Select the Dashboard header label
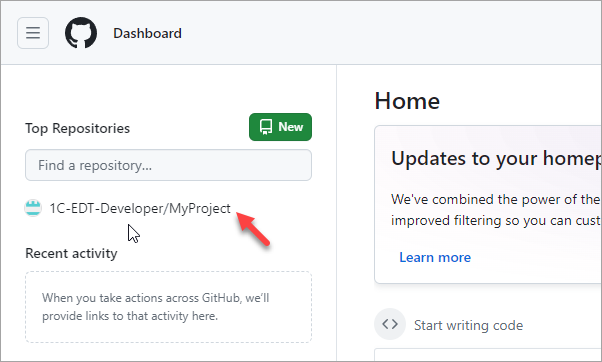602x362 pixels. 147,33
